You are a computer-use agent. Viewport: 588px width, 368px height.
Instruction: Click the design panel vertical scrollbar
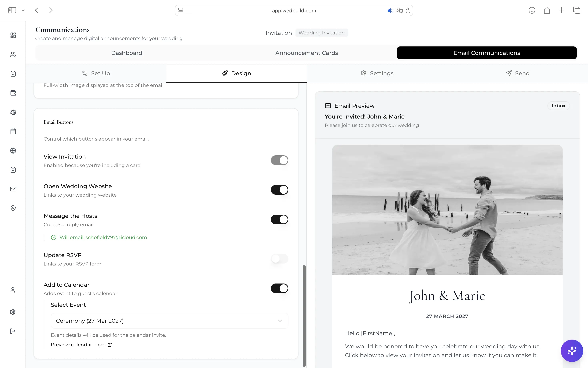[x=304, y=316]
